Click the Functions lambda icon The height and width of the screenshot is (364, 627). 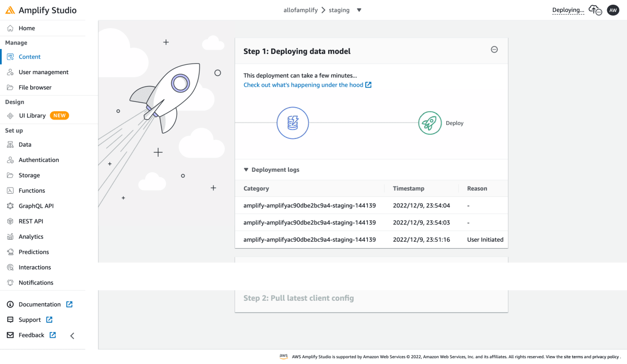click(10, 191)
